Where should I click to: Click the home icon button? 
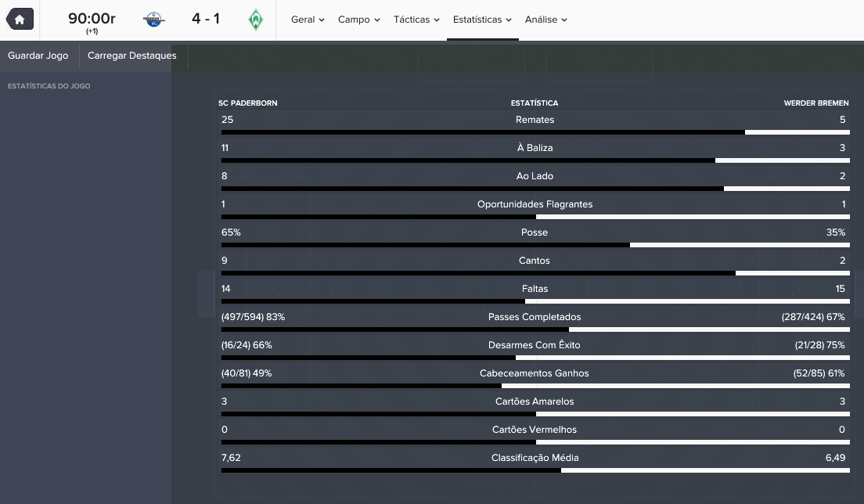20,20
